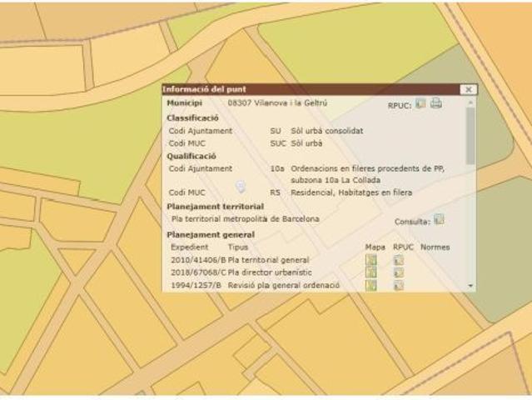
Task: Close the Informació del punt panel
Action: pyautogui.click(x=468, y=89)
